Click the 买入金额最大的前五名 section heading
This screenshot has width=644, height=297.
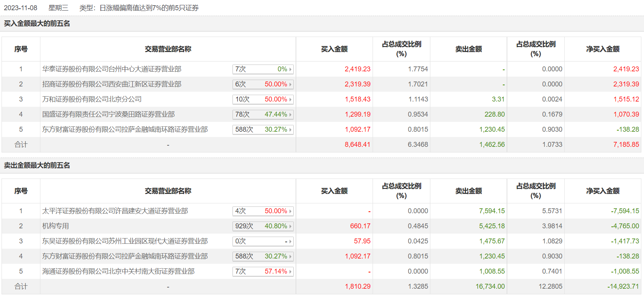37,23
